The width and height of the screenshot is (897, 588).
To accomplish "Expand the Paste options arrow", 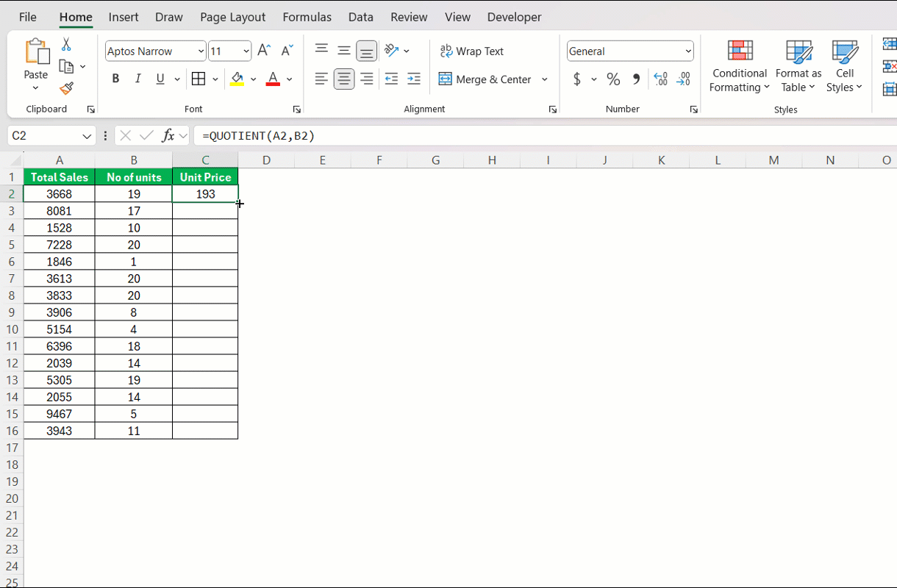I will click(x=35, y=88).
